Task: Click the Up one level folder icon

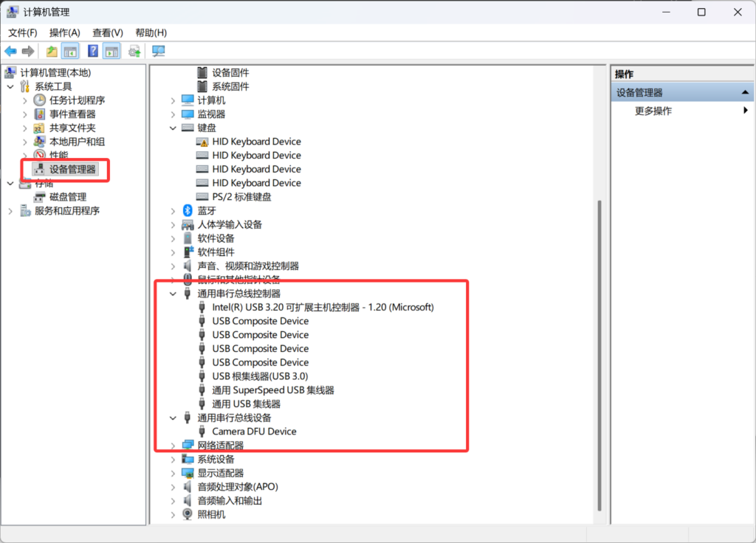Action: point(52,51)
